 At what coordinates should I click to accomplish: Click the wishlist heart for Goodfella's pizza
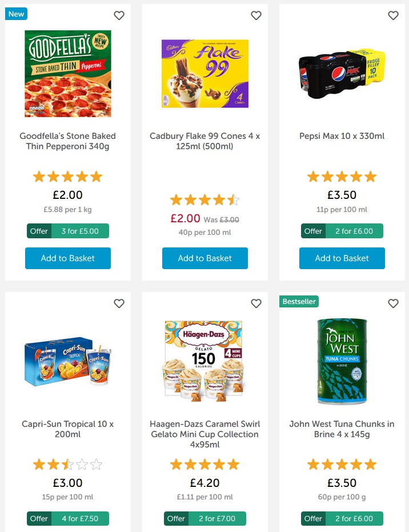pyautogui.click(x=119, y=15)
